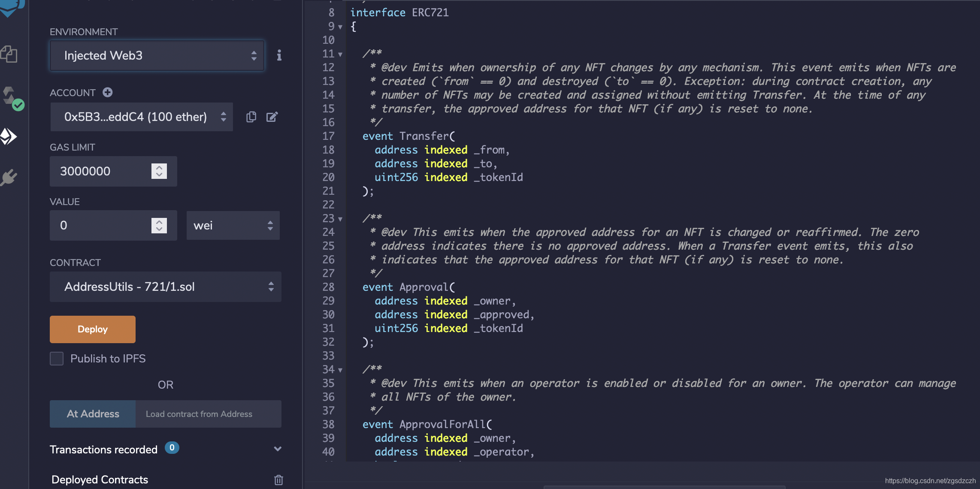The height and width of the screenshot is (489, 980).
Task: Open the account selection dropdown
Action: (142, 117)
